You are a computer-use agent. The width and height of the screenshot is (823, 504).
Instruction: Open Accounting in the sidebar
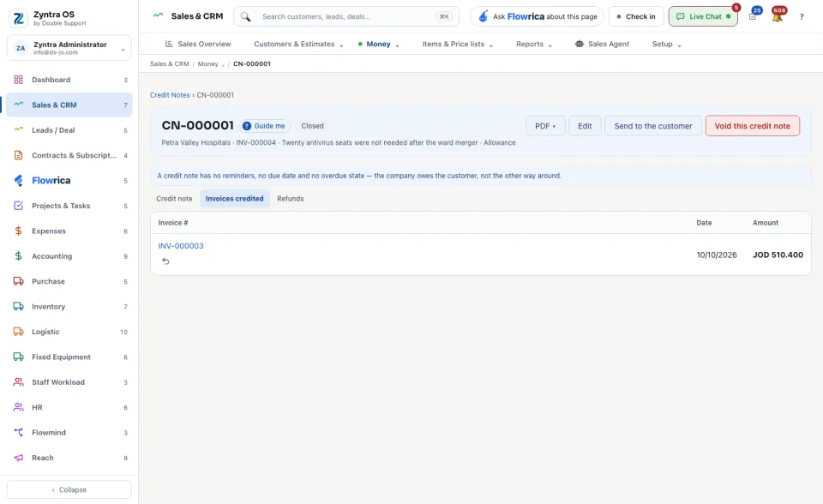[x=69, y=255]
